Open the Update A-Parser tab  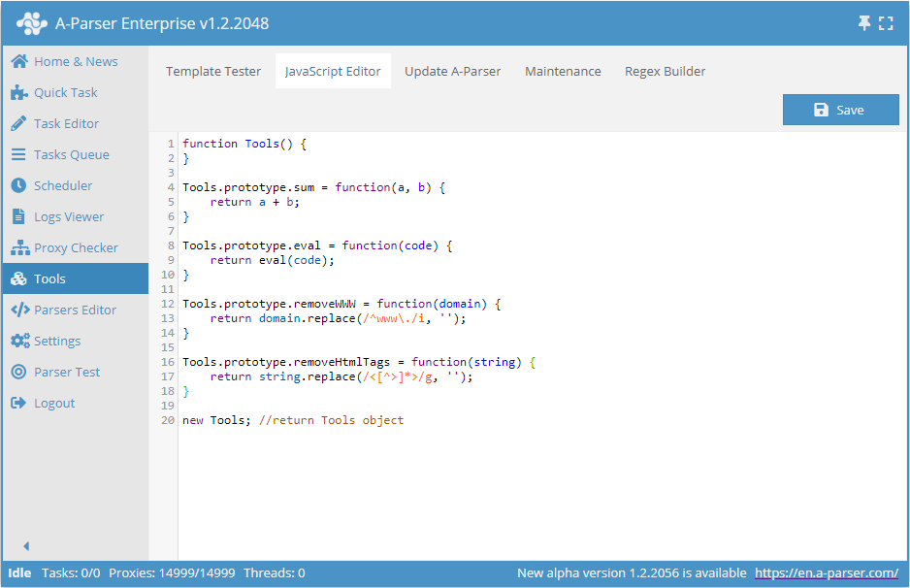coord(452,71)
